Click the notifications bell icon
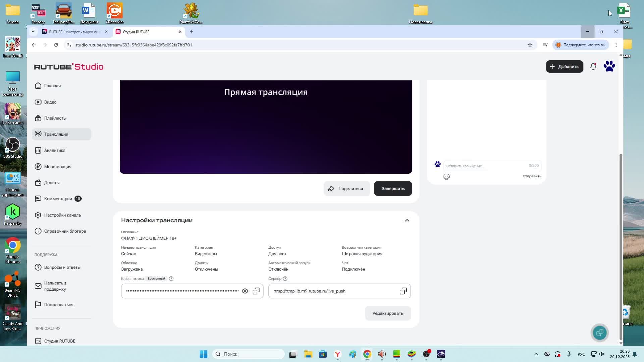This screenshot has width=644, height=362. [x=593, y=66]
